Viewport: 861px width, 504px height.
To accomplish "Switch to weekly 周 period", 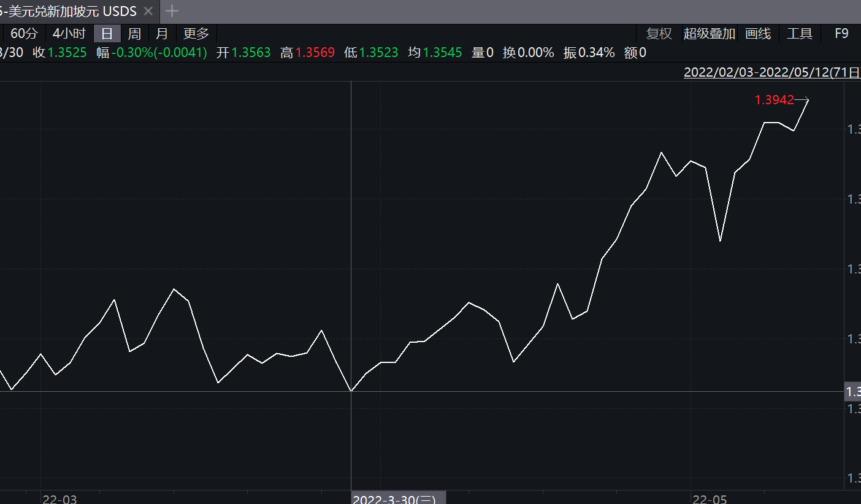I will 134,34.
